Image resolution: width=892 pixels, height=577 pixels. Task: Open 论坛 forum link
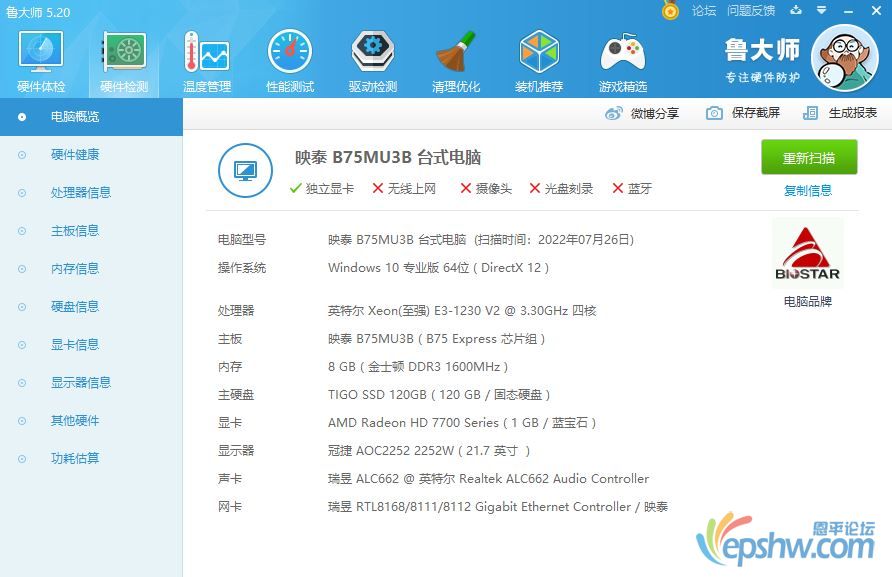704,11
